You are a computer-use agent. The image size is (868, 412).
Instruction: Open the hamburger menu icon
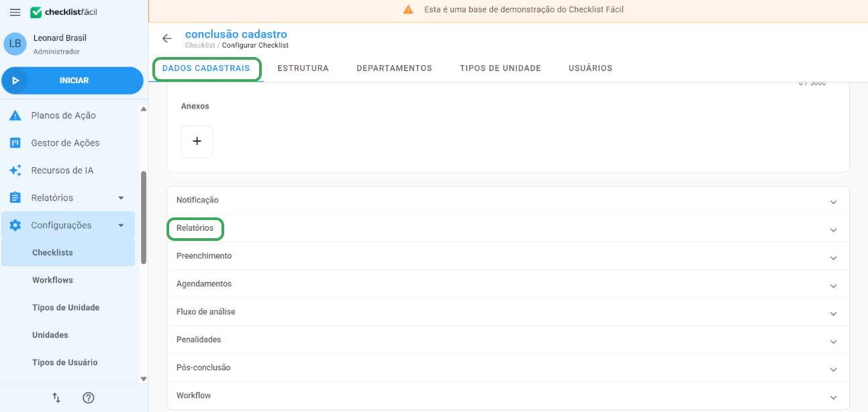pyautogui.click(x=15, y=12)
